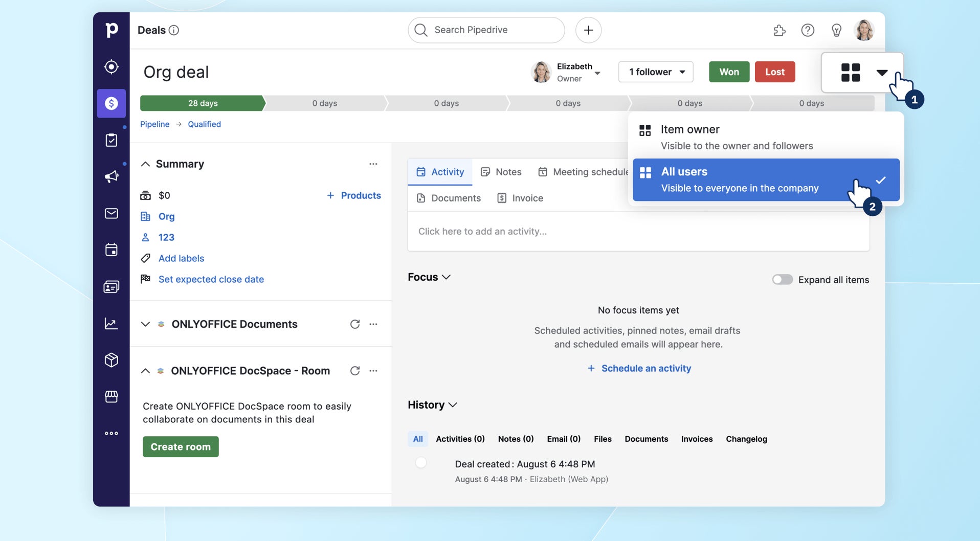
Task: Mark the deal as Lost
Action: 774,72
